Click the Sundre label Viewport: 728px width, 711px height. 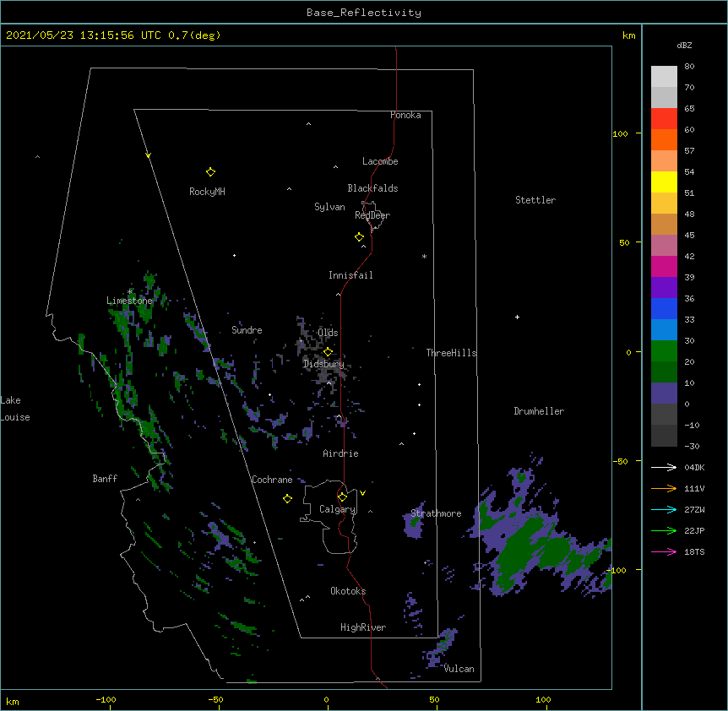pyautogui.click(x=247, y=330)
